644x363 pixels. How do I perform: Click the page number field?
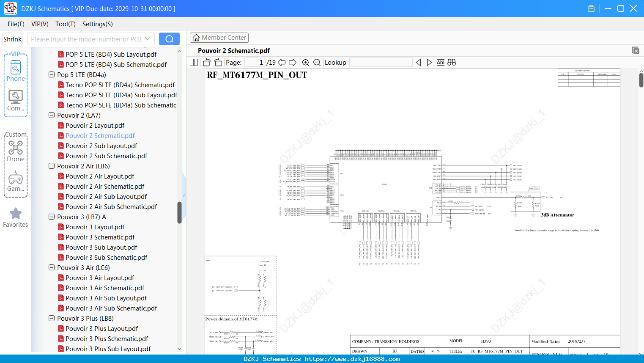pos(255,63)
